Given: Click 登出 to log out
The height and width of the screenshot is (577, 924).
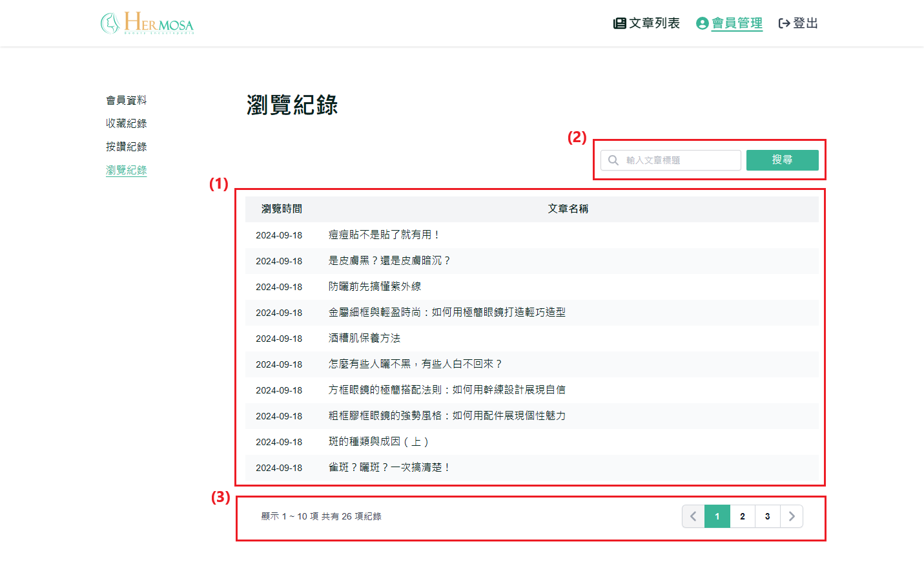Looking at the screenshot, I should tap(805, 23).
